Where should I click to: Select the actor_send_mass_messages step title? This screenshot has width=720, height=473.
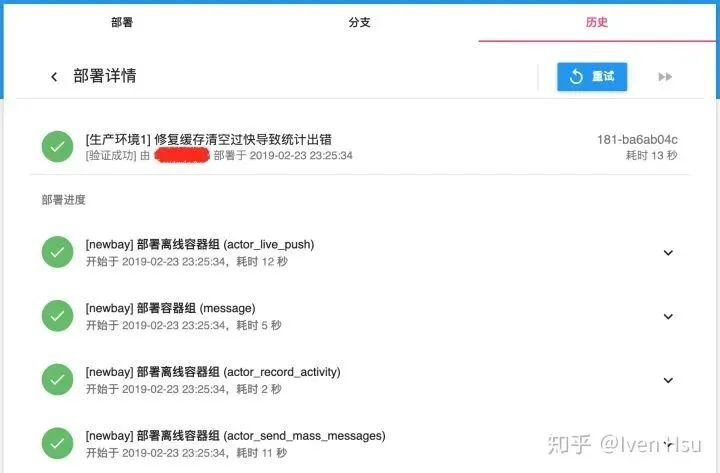236,435
